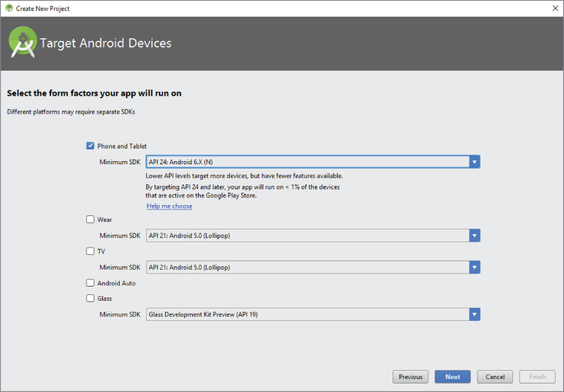This screenshot has height=392, width=564.
Task: Enable the Wear form factor checkbox
Action: [91, 220]
